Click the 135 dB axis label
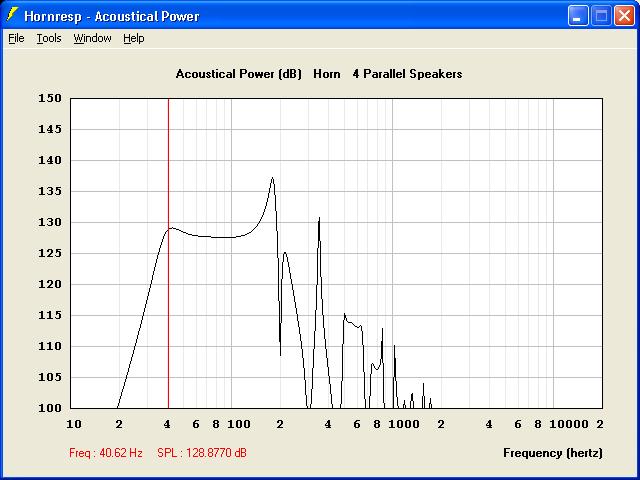 50,191
